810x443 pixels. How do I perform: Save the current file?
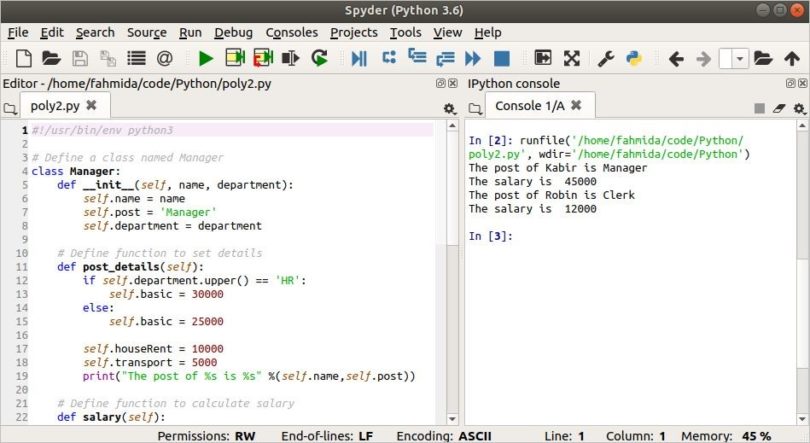click(80, 58)
